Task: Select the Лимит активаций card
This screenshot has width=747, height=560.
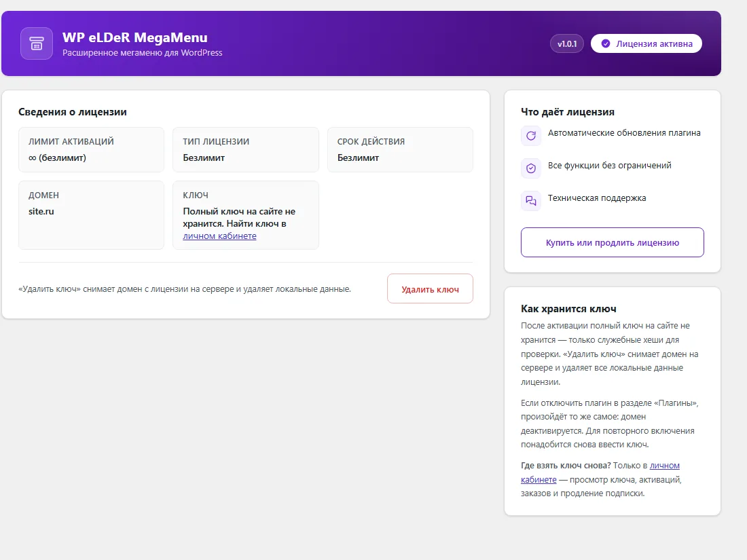Action: [92, 149]
